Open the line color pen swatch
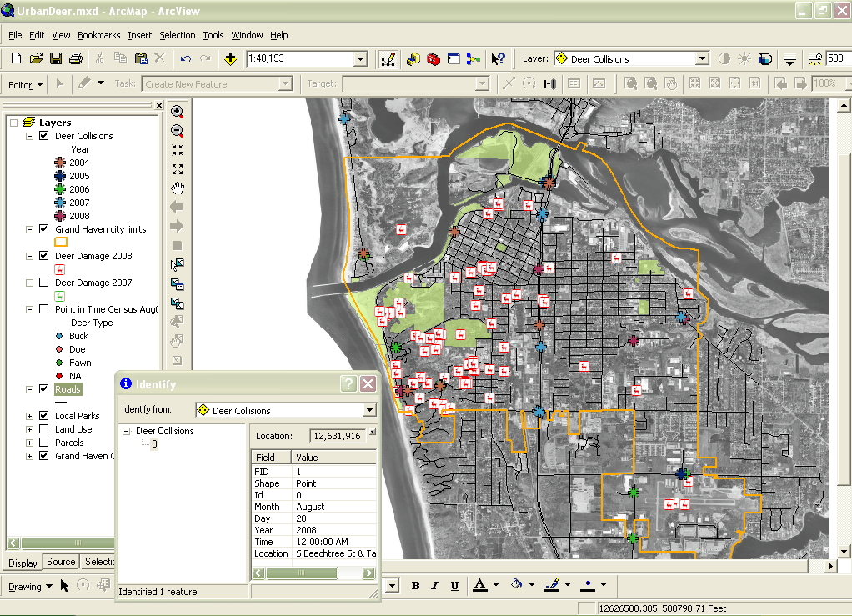The height and width of the screenshot is (616, 852). click(x=553, y=585)
